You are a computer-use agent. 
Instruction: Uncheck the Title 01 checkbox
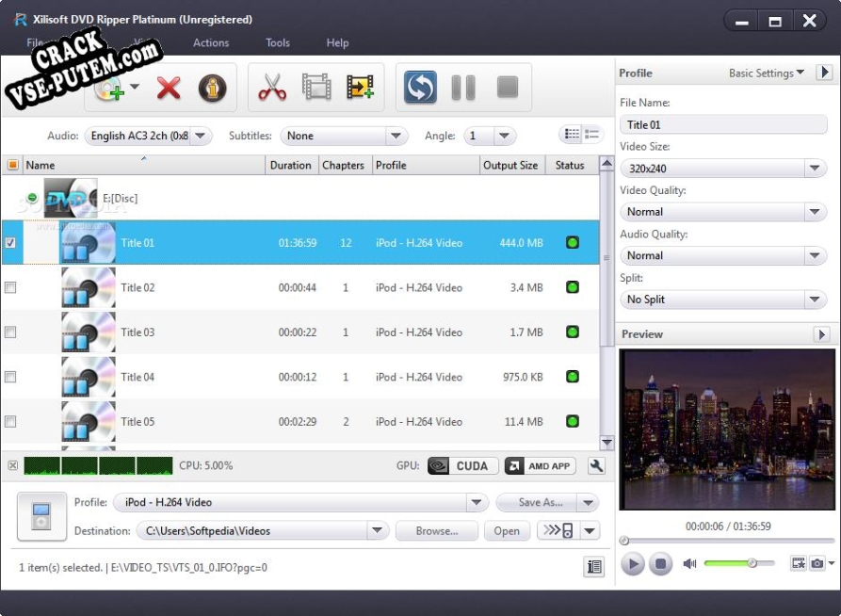(x=10, y=243)
